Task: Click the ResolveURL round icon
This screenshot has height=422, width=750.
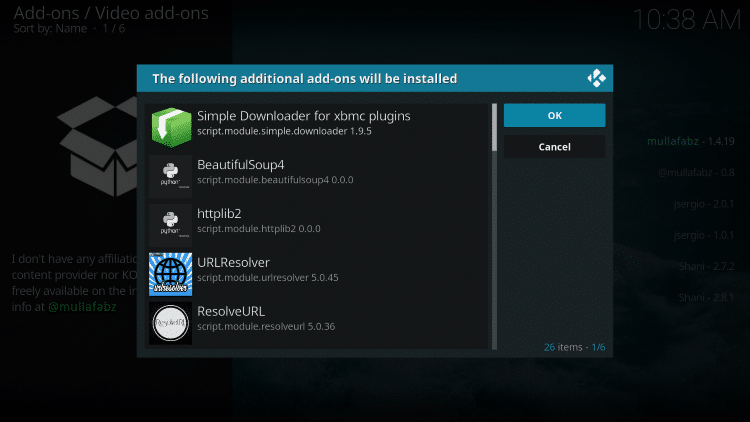Action: pos(170,321)
